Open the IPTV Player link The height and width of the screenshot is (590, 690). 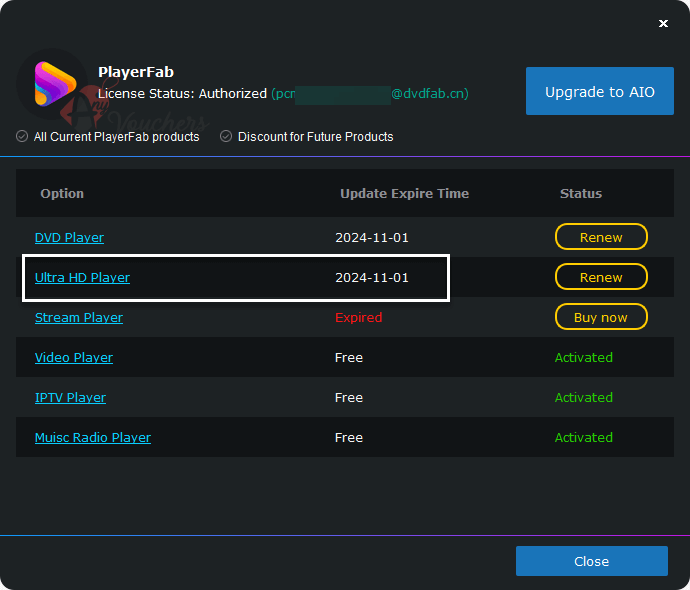[x=70, y=398]
